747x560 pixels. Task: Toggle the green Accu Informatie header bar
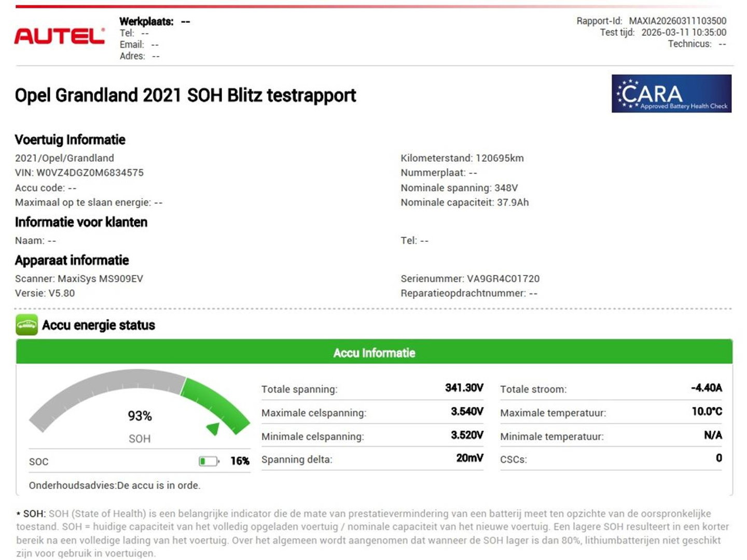tap(374, 353)
